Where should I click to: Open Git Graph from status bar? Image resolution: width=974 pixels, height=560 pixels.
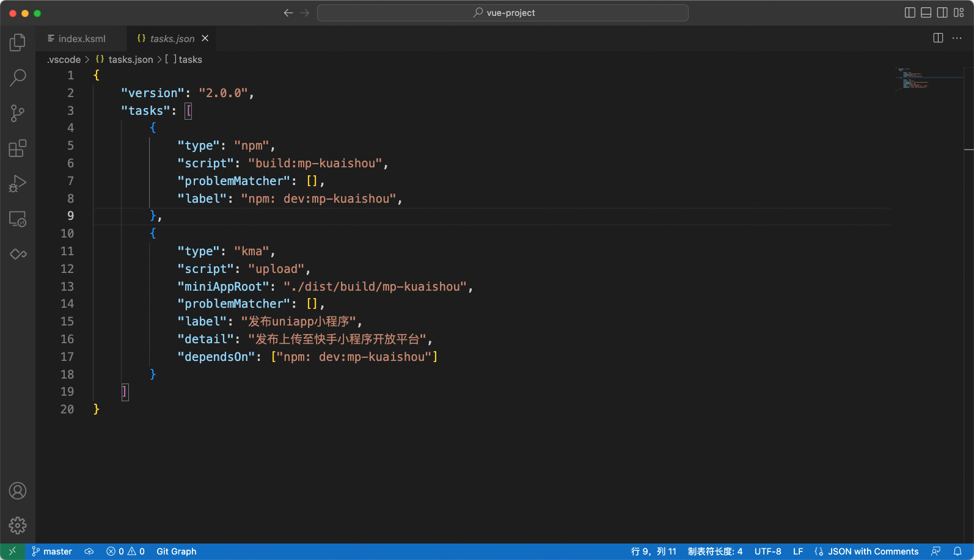pyautogui.click(x=177, y=551)
